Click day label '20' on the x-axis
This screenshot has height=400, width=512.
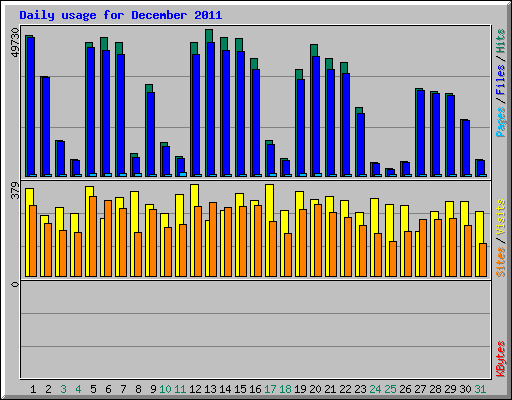(x=315, y=389)
